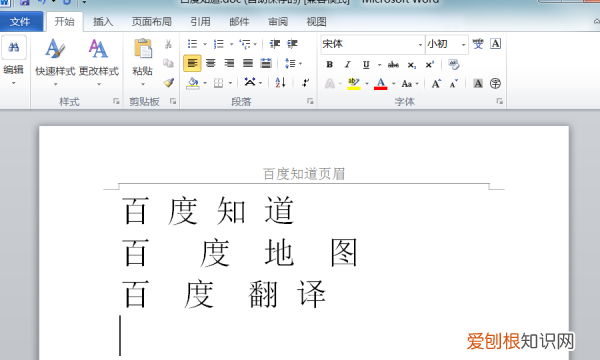
Task: Apply yellow text highlight color
Action: 354,83
